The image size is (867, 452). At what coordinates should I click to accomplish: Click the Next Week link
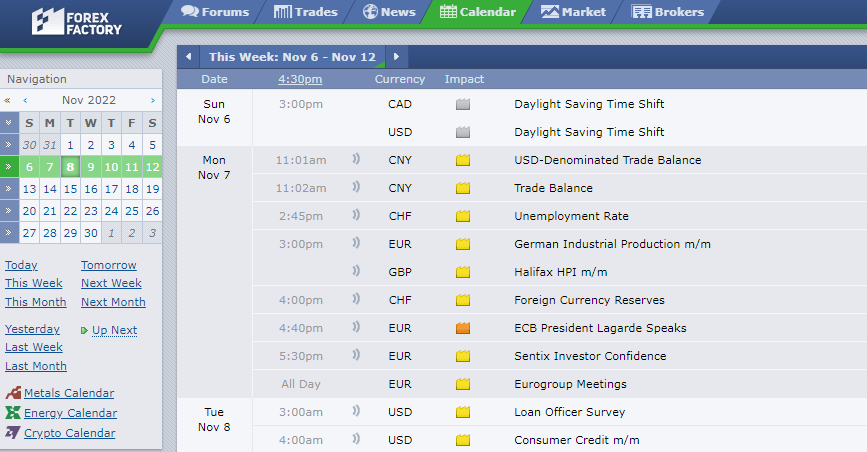(x=111, y=283)
